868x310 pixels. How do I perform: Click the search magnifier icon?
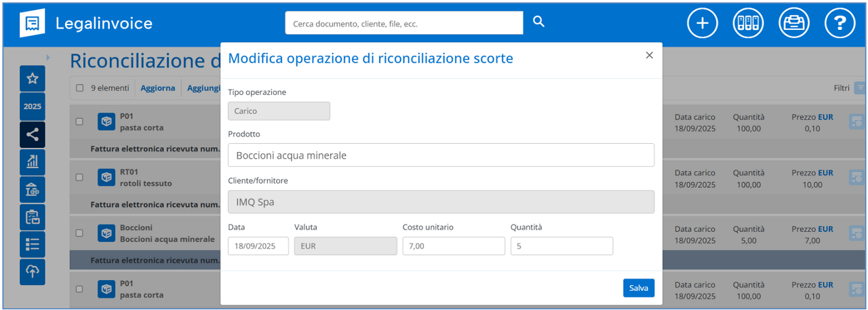pos(538,22)
